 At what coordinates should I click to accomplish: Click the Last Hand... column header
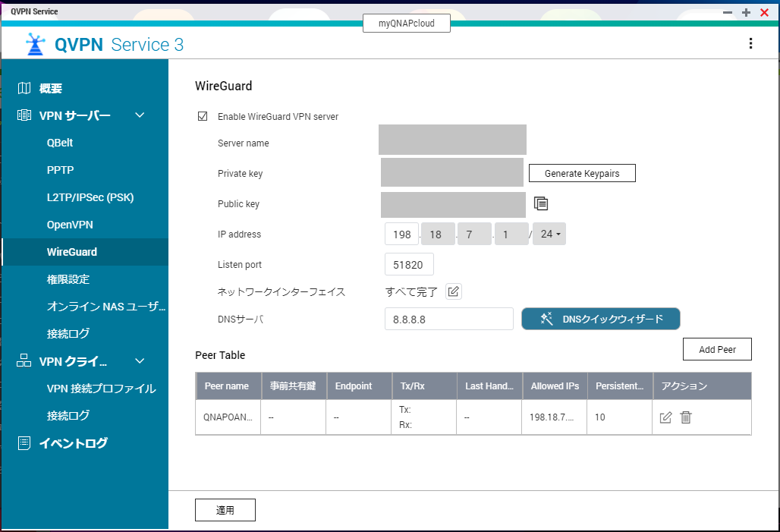(489, 386)
